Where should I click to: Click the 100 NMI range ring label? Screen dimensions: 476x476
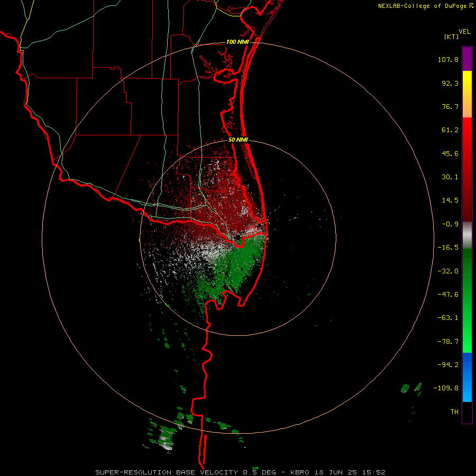237,42
